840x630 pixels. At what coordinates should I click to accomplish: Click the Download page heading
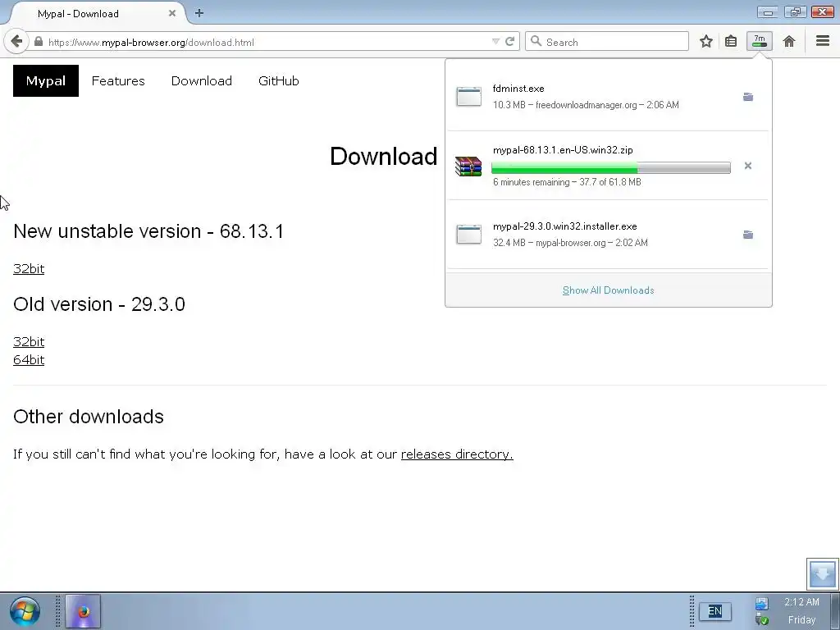pos(384,157)
